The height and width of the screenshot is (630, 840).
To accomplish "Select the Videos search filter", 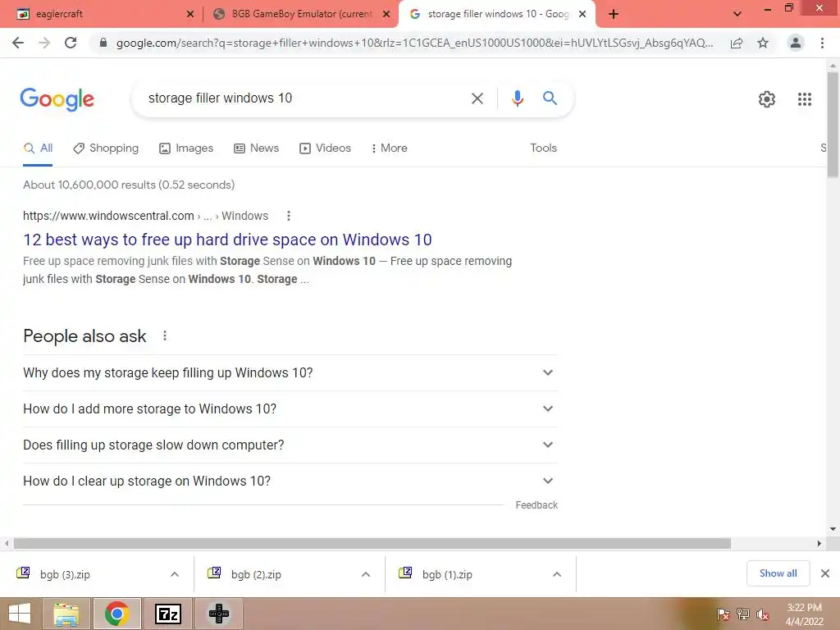I will [x=325, y=148].
